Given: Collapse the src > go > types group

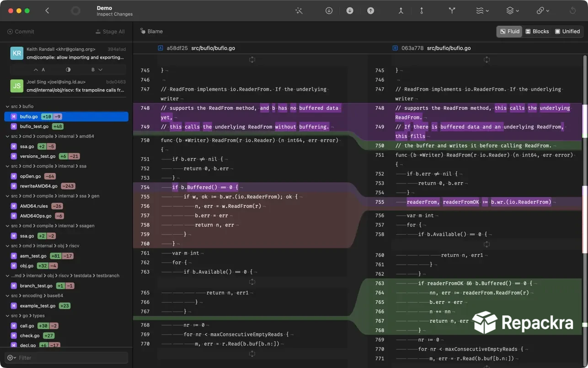Looking at the screenshot, I should [x=7, y=315].
